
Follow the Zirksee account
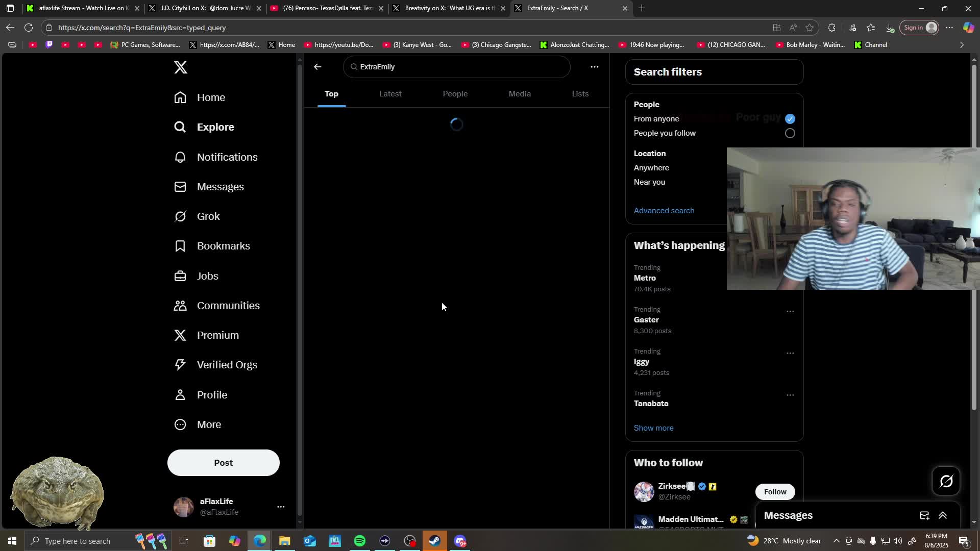[775, 492]
